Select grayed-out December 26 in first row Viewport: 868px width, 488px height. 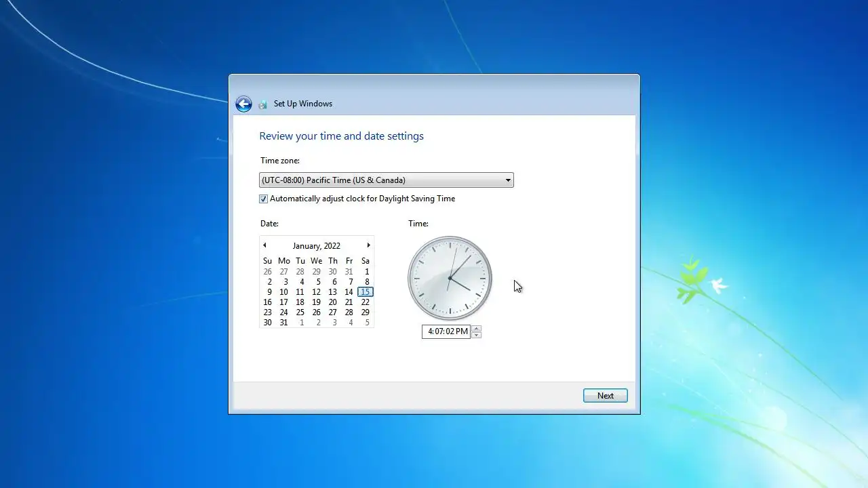[x=268, y=272]
